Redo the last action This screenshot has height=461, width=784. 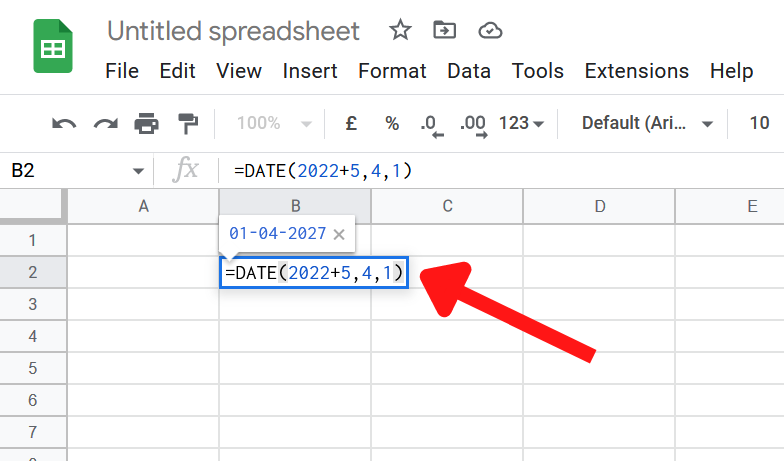106,123
